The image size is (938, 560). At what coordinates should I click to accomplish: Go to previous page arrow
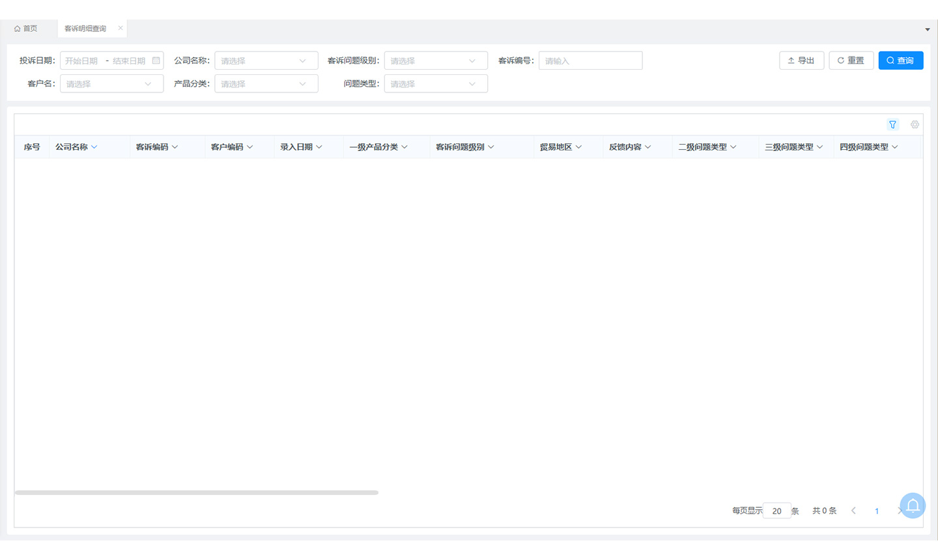click(853, 511)
